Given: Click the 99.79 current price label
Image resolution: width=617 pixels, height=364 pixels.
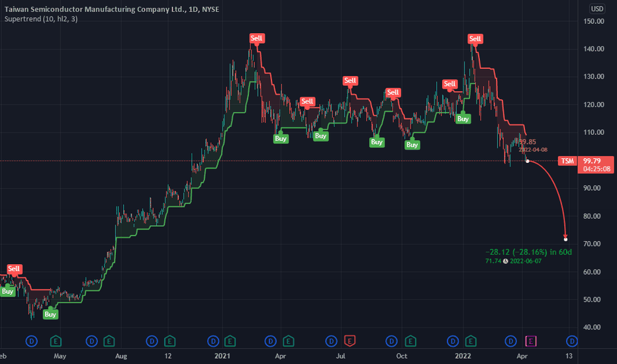Looking at the screenshot, I should click(592, 161).
